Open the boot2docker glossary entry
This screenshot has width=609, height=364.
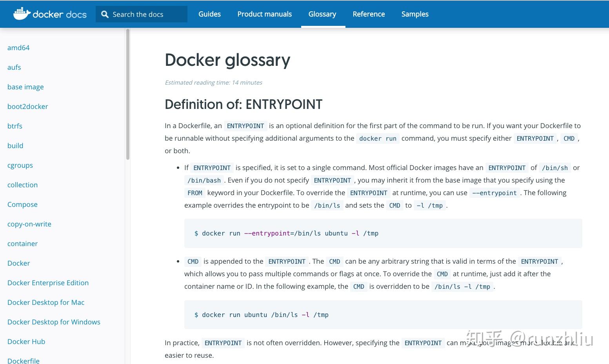27,106
